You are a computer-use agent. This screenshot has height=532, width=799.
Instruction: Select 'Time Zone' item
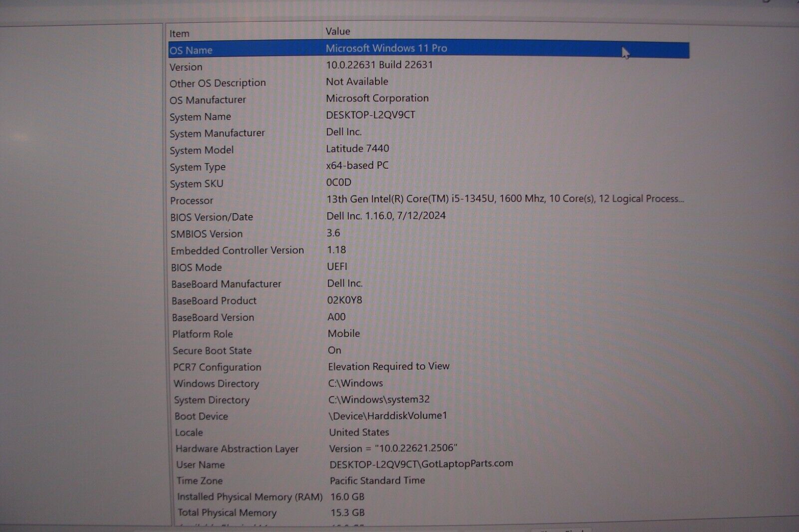200,481
